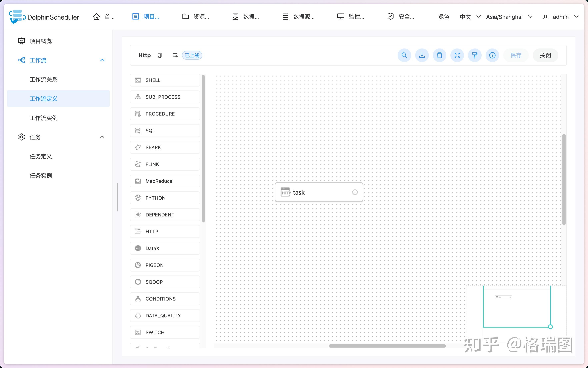Image resolution: width=588 pixels, height=368 pixels.
Task: Enter fullscreen mode via the expand icon
Action: click(x=457, y=55)
